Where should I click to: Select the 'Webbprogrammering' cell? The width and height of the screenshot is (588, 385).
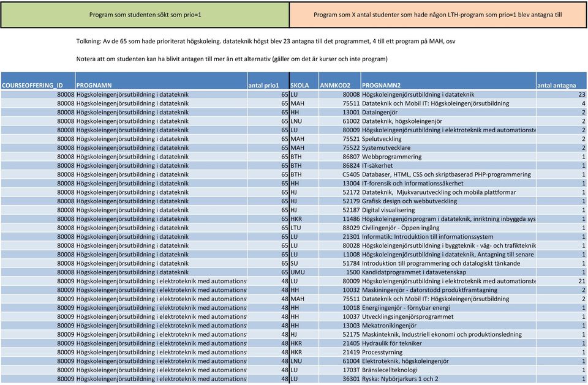tap(448, 157)
